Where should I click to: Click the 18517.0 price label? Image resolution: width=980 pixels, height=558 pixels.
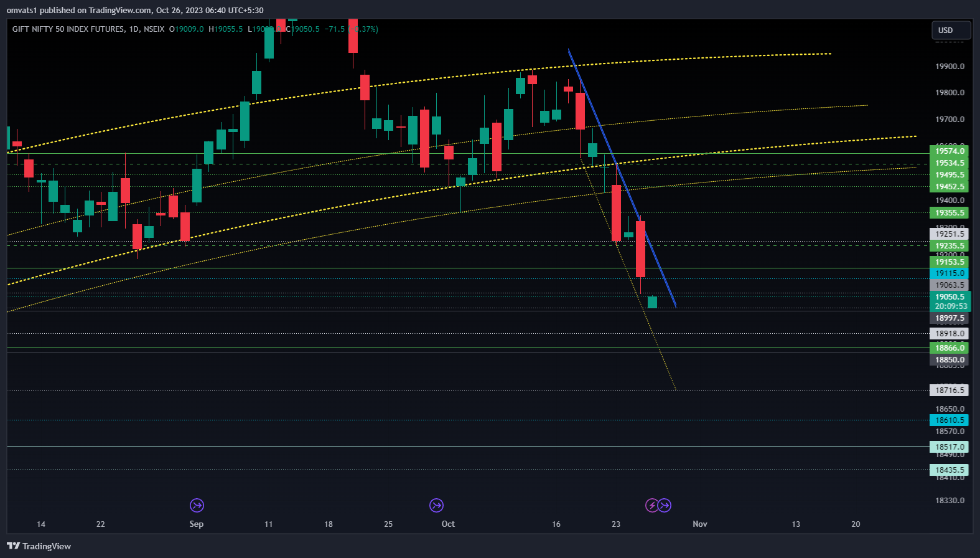point(950,447)
